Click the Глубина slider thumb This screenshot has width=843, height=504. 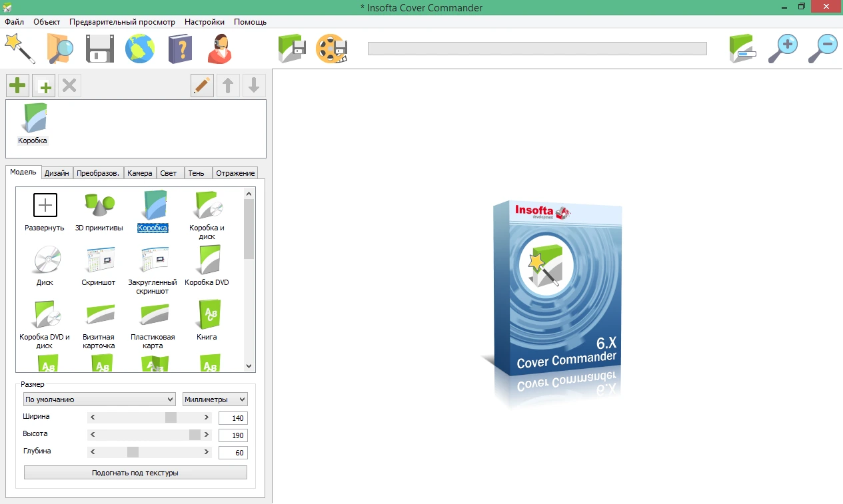(x=133, y=452)
